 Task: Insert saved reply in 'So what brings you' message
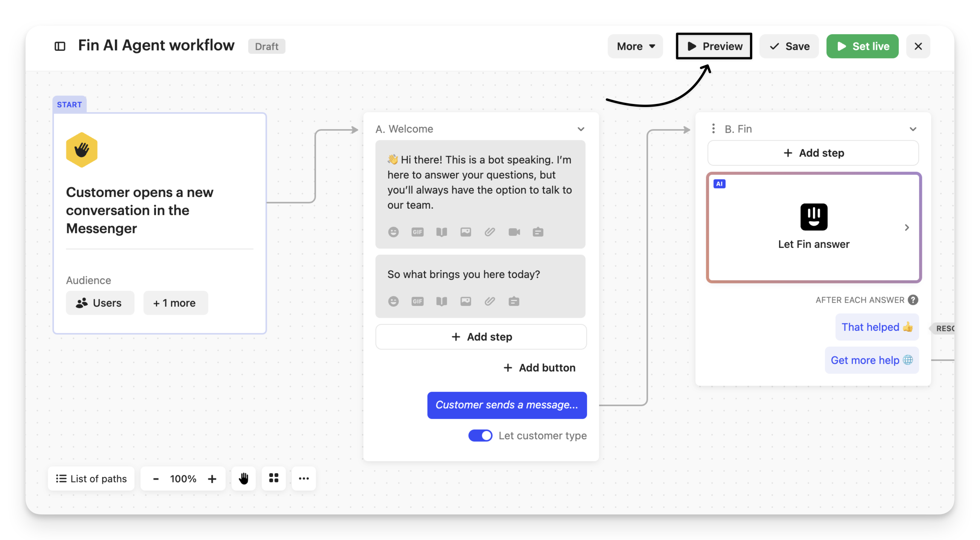(x=514, y=301)
